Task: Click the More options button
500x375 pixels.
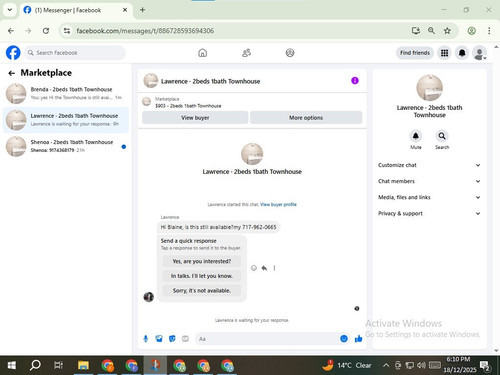Action: tap(306, 118)
